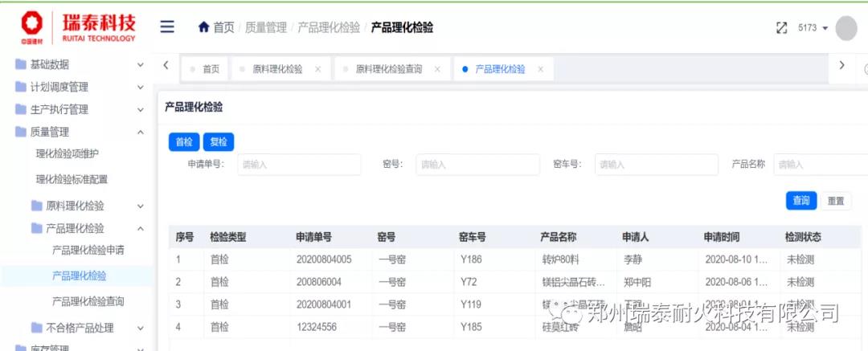Image resolution: width=868 pixels, height=351 pixels.
Task: Click the 重置 reset button
Action: (x=836, y=201)
